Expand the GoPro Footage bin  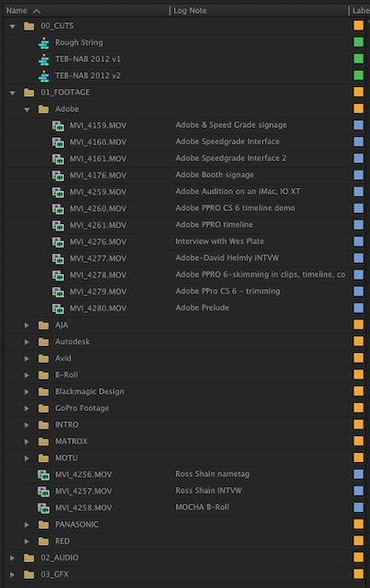27,408
